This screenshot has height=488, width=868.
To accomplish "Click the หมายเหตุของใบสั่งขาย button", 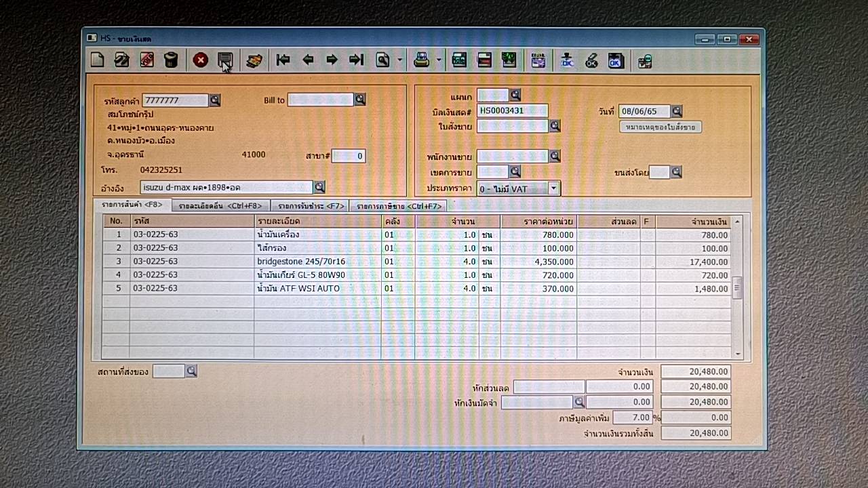I will click(660, 127).
